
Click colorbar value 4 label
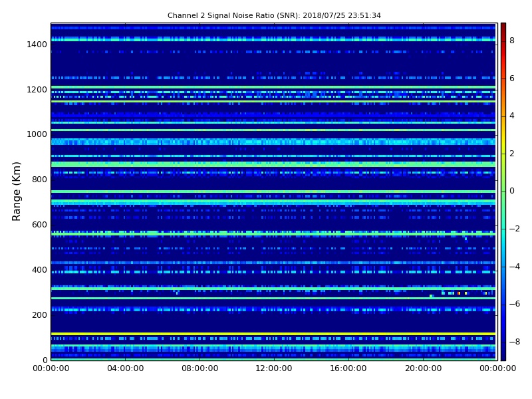pos(512,116)
